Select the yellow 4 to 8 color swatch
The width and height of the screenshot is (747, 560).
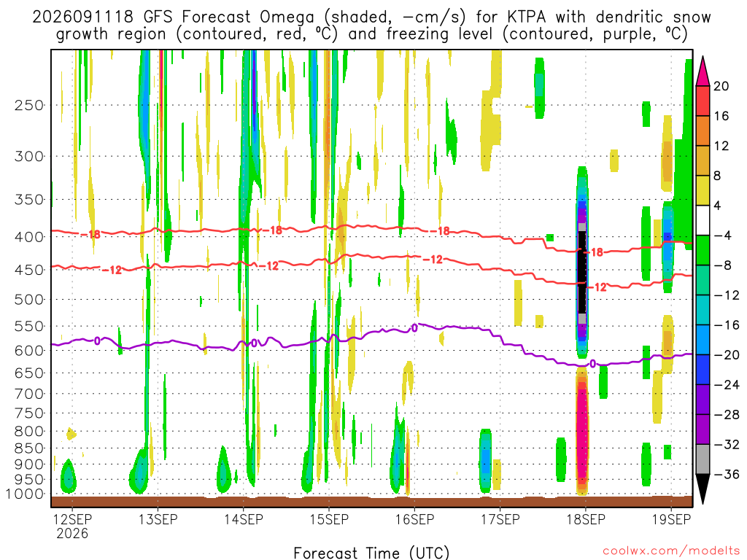[x=703, y=190]
